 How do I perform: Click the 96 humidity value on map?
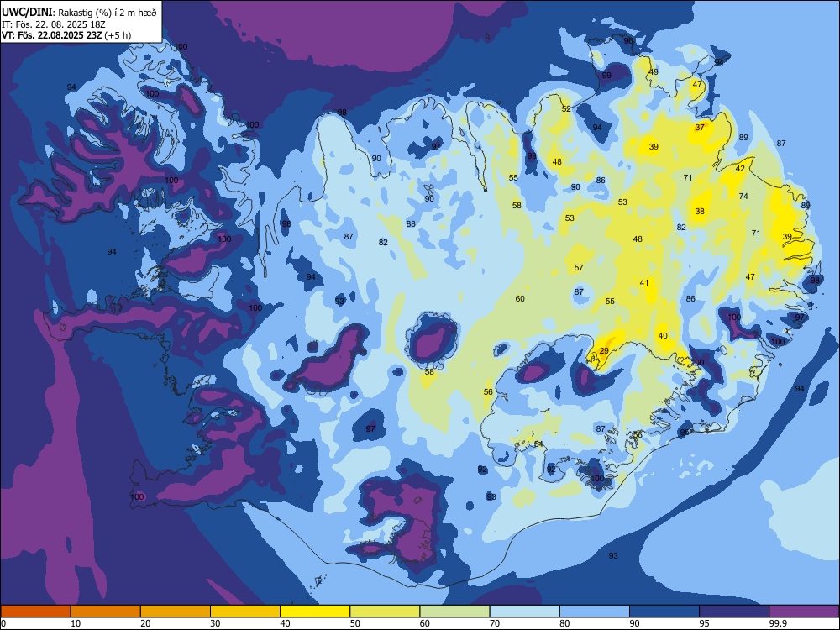[628, 41]
